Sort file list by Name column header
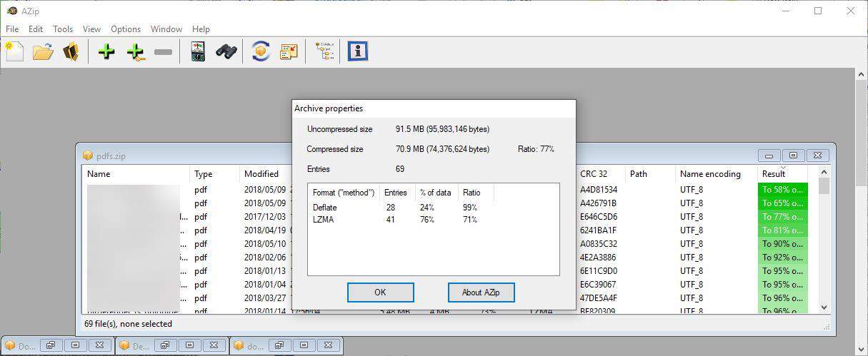868x356 pixels. tap(136, 174)
